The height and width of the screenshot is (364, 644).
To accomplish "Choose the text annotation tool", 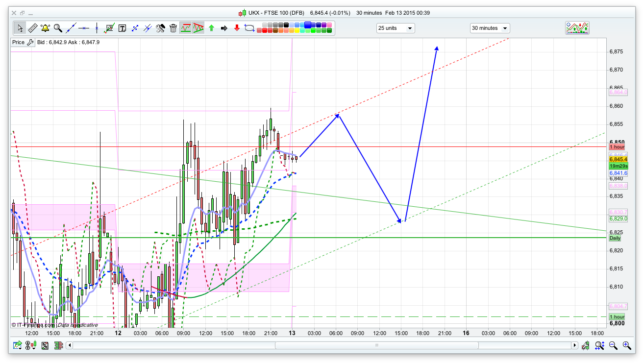I will point(122,28).
